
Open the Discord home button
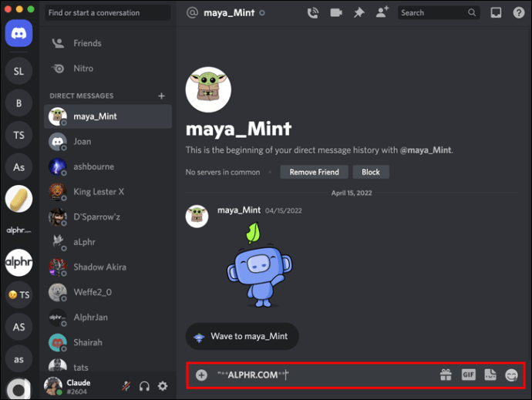19,33
